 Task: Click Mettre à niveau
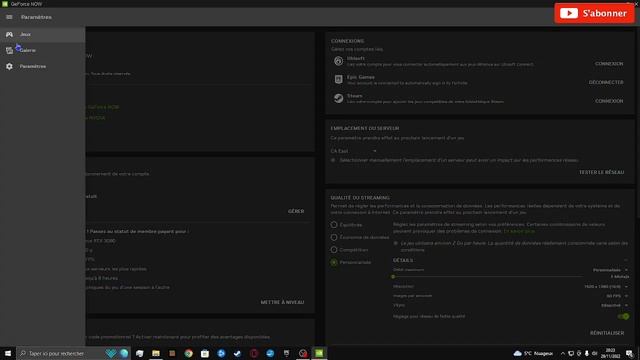[x=282, y=302]
